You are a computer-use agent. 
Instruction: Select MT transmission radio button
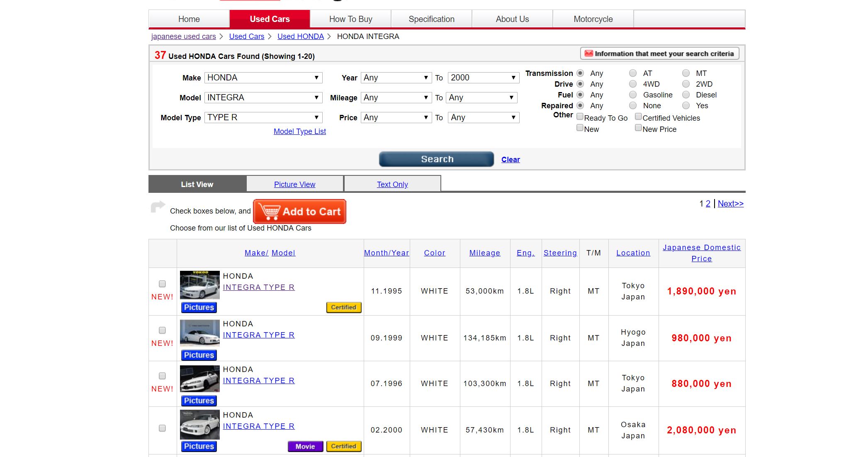tap(686, 73)
